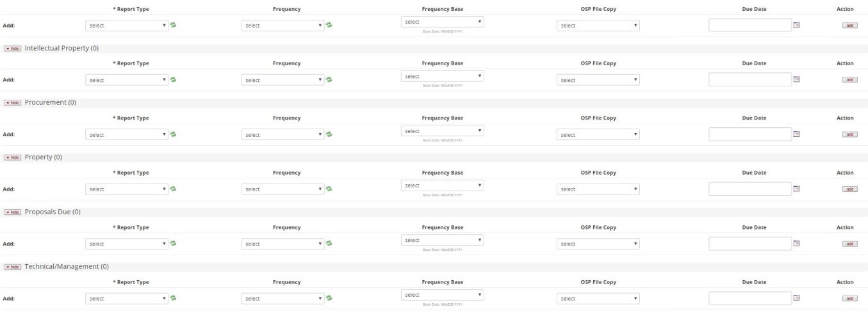The image size is (868, 332).
Task: Collapse the Proposals Due section
Action: point(12,212)
